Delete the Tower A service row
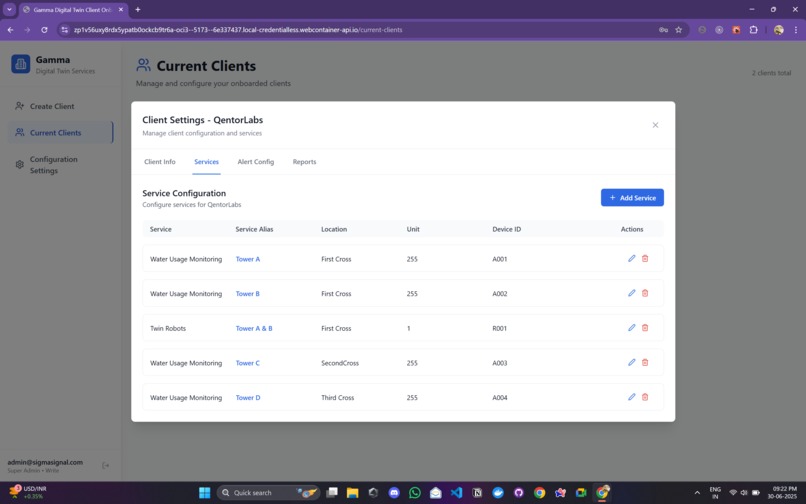The width and height of the screenshot is (806, 504). (x=645, y=258)
